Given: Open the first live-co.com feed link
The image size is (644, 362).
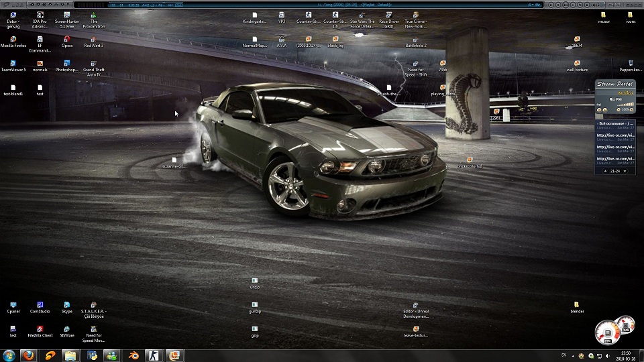Looking at the screenshot, I should click(x=615, y=135).
